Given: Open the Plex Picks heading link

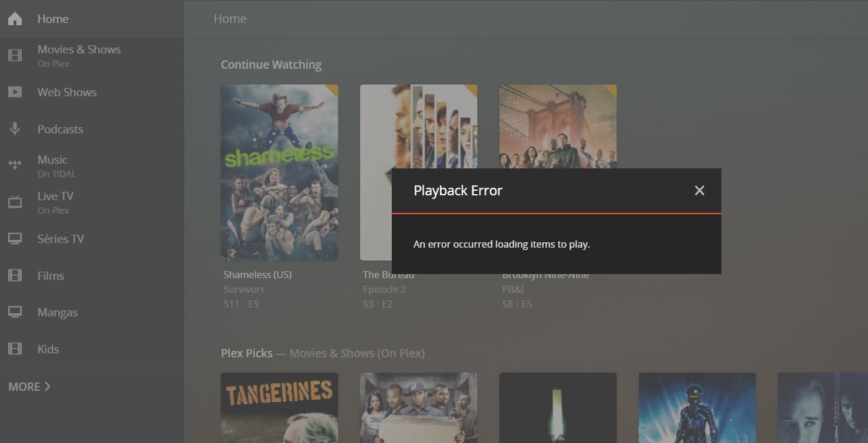Looking at the screenshot, I should [x=246, y=353].
